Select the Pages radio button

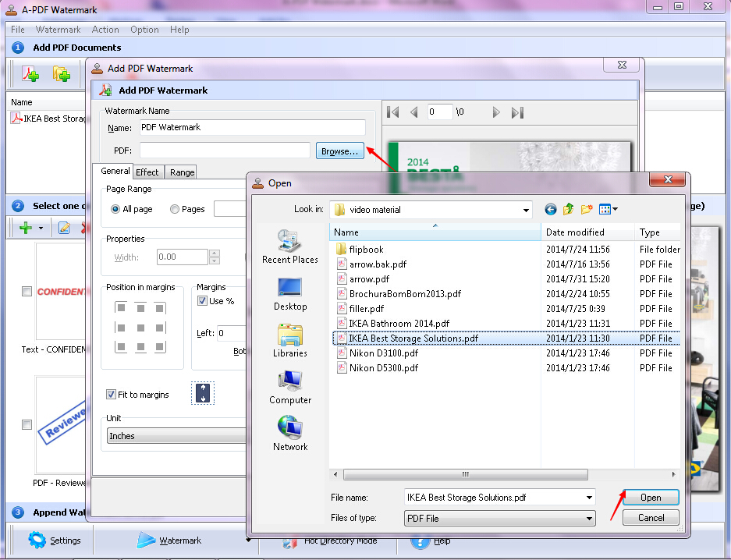174,210
